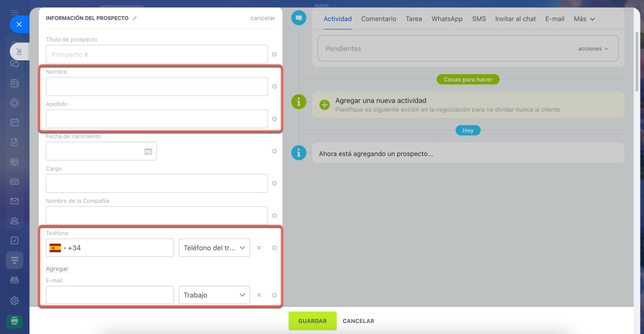Open the acciones dropdown in Pendientes
This screenshot has height=334, width=644.
[x=593, y=49]
